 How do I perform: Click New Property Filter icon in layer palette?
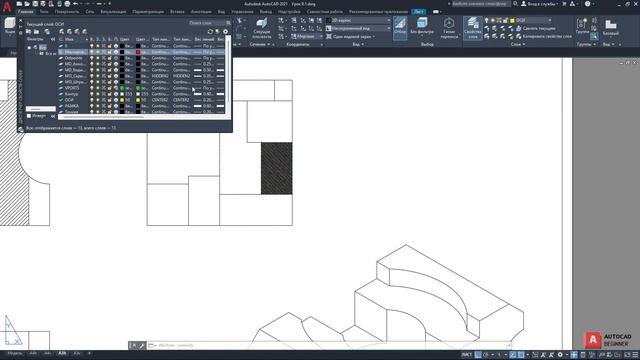point(29,31)
